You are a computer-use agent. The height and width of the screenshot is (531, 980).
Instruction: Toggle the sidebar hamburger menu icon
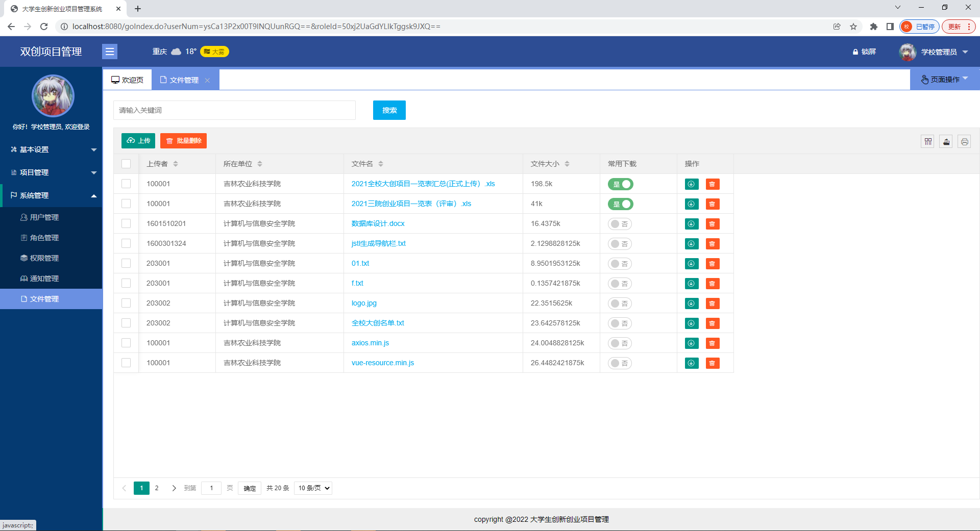click(110, 52)
